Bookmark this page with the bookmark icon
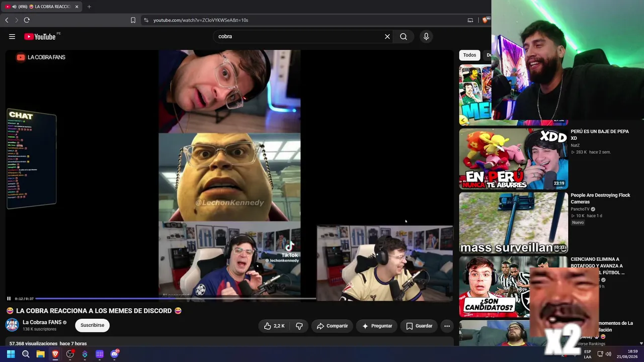This screenshot has width=644, height=362. point(133,20)
